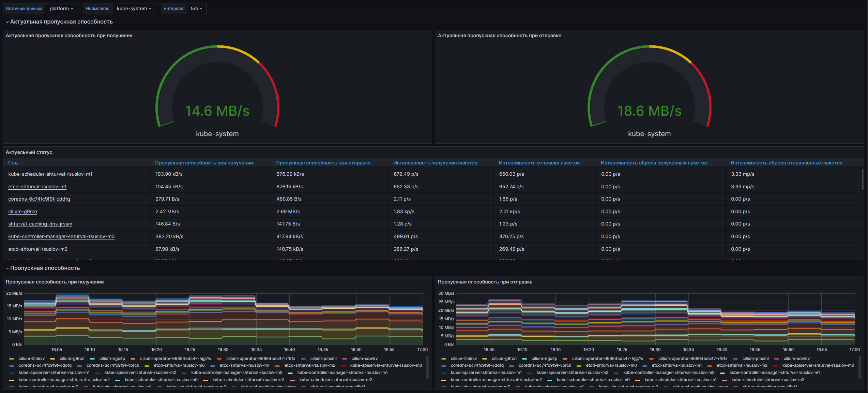868x393 pixels.
Task: Open the platform data source dropdown
Action: click(61, 9)
